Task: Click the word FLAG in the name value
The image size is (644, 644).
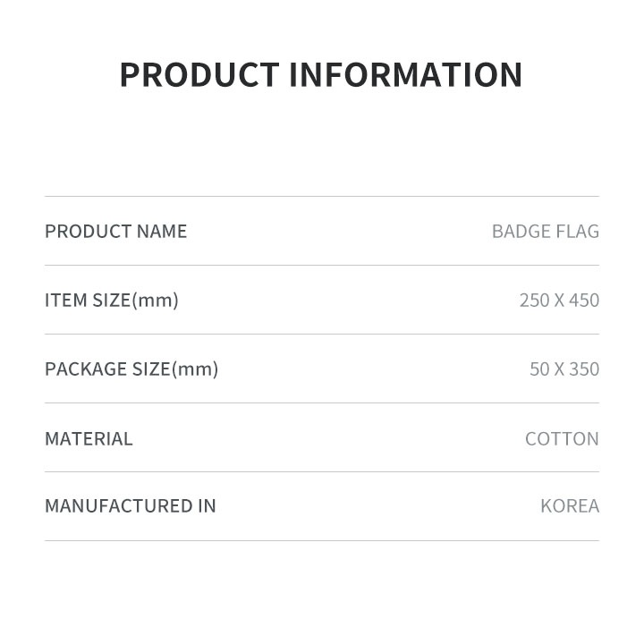Action: pos(578,232)
